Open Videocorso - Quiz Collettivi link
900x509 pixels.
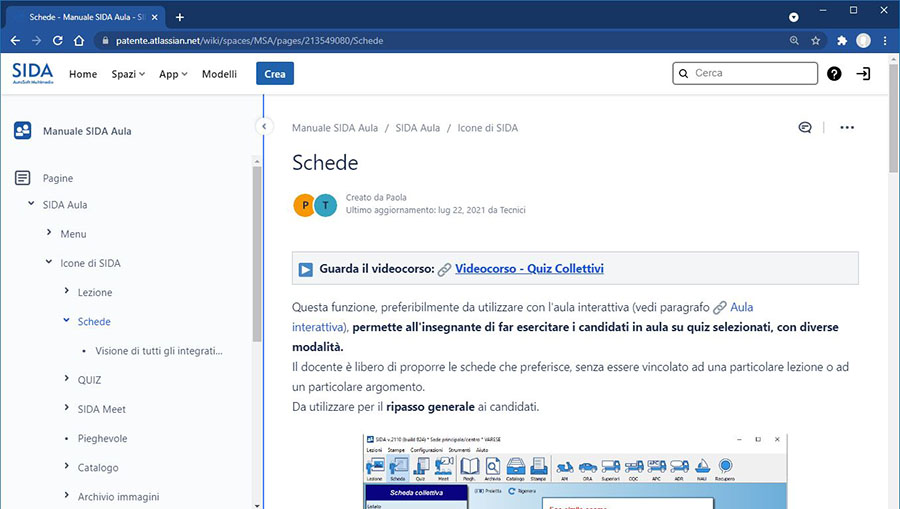point(529,269)
